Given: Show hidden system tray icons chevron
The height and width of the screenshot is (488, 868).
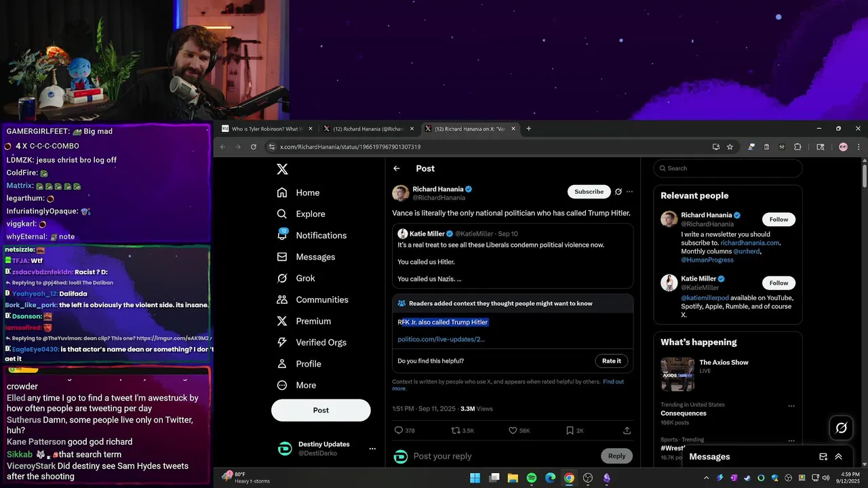Looking at the screenshot, I should click(707, 478).
